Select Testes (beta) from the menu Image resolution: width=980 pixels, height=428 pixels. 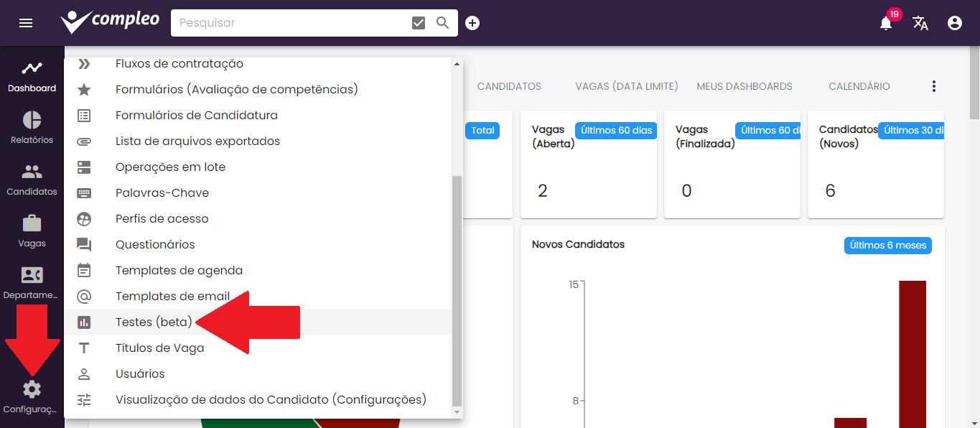(154, 322)
